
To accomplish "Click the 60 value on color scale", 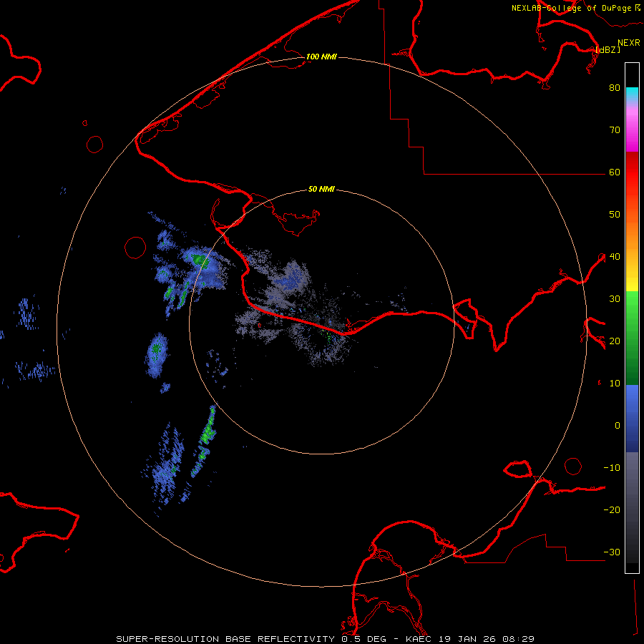I will (615, 172).
